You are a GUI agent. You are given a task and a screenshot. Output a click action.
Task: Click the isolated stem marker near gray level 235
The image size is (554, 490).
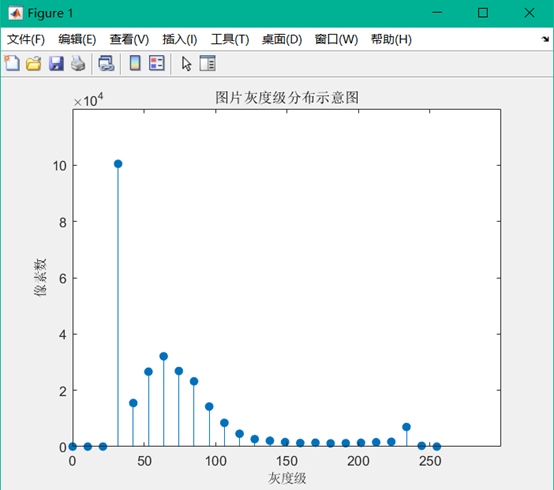coord(406,427)
